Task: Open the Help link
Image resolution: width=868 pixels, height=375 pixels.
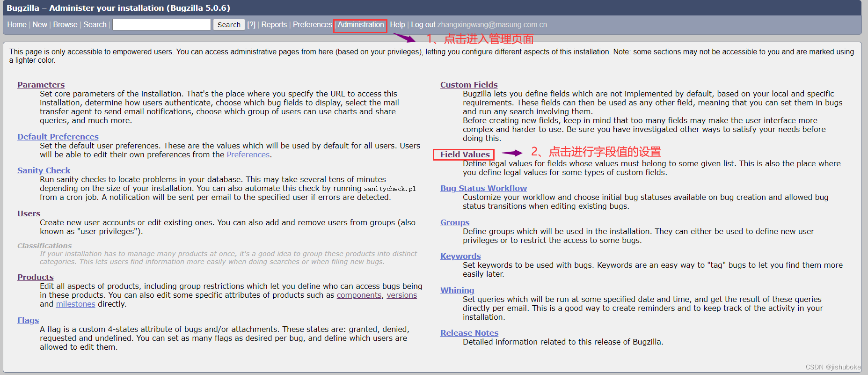Action: [397, 25]
